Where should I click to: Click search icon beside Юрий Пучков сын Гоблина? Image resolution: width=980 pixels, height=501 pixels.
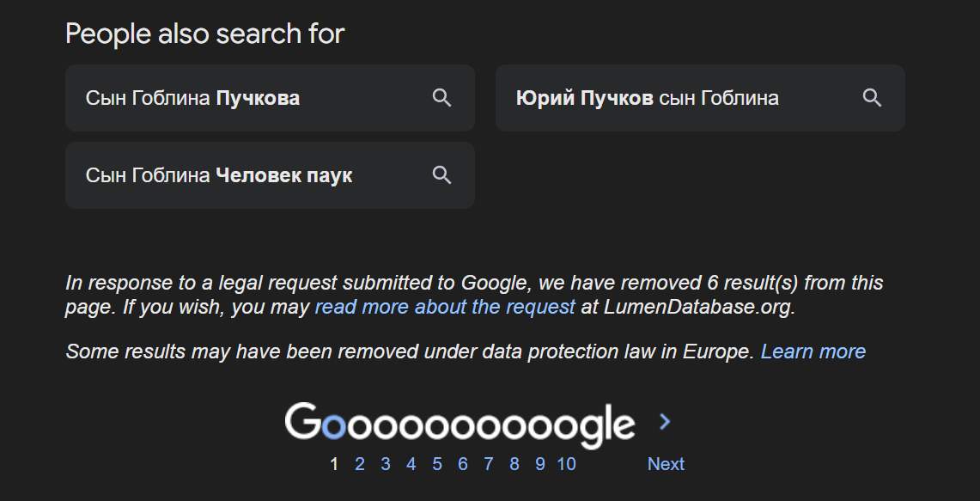point(872,98)
